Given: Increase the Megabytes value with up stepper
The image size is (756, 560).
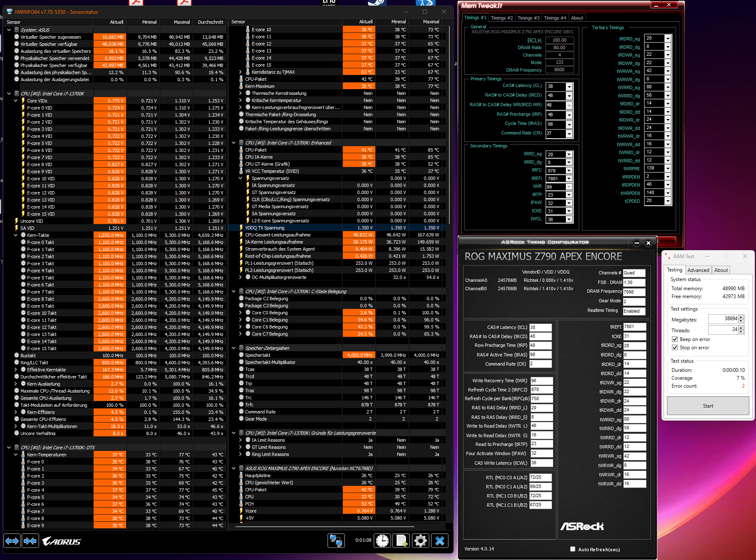Looking at the screenshot, I should click(x=741, y=317).
